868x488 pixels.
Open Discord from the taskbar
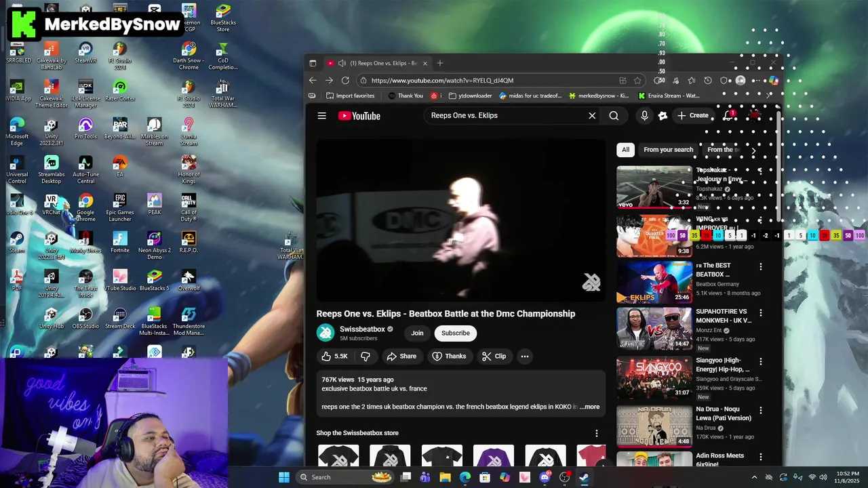coord(545,477)
